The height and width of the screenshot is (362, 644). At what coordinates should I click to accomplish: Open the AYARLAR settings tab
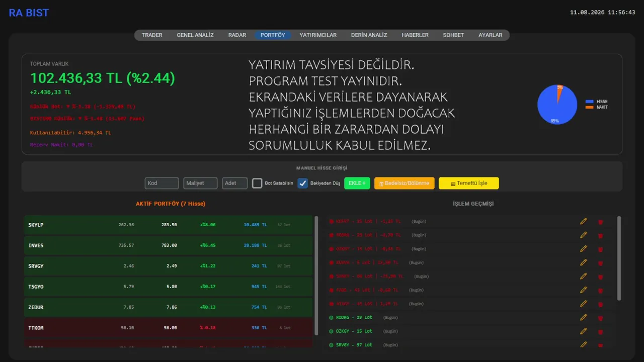[491, 35]
